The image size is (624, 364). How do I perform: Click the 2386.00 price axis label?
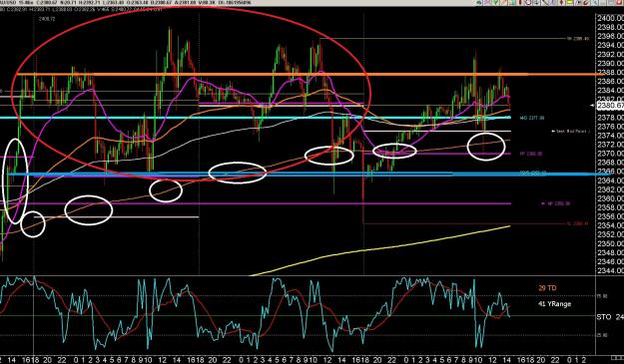(x=610, y=82)
